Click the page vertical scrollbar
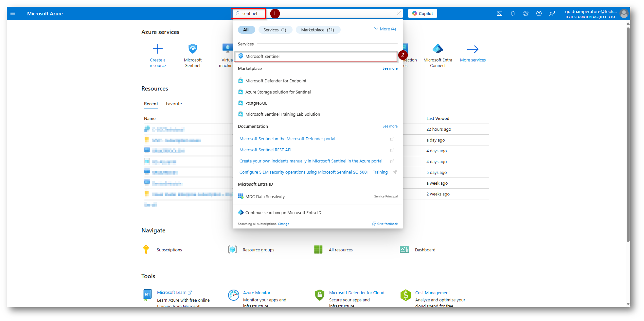The width and height of the screenshot is (644, 321). [x=628, y=134]
